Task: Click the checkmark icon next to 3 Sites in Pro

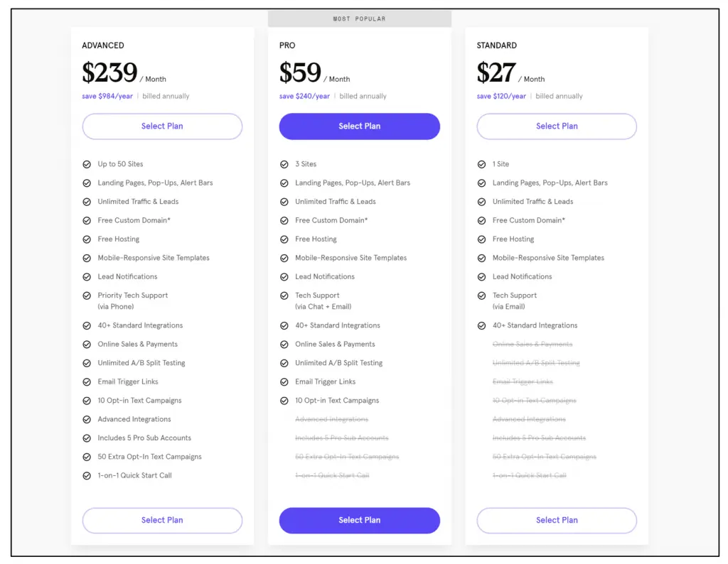Action: [283, 164]
